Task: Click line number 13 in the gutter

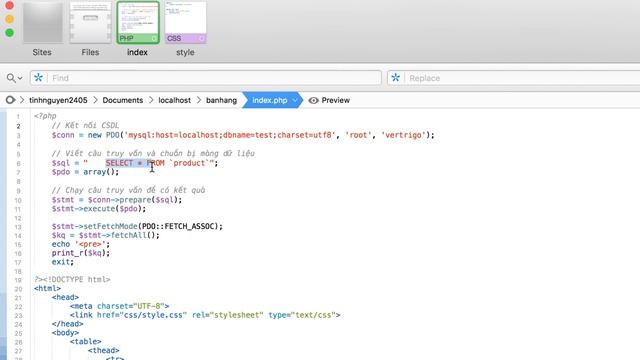Action: click(18, 227)
